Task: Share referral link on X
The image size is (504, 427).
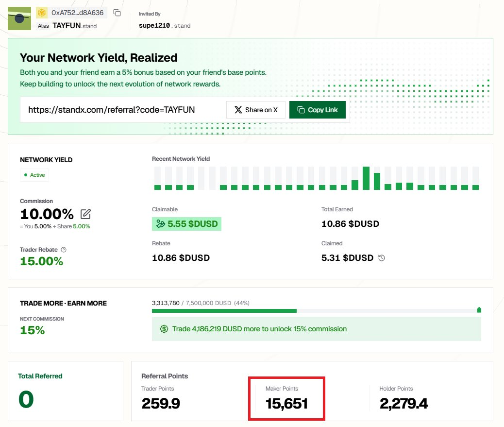Action: (256, 110)
